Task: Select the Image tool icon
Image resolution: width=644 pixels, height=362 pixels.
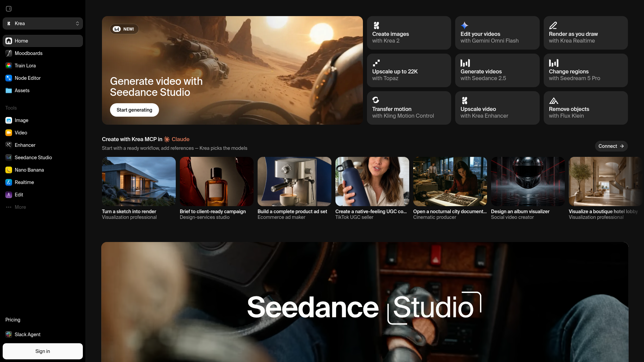Action: [9, 120]
